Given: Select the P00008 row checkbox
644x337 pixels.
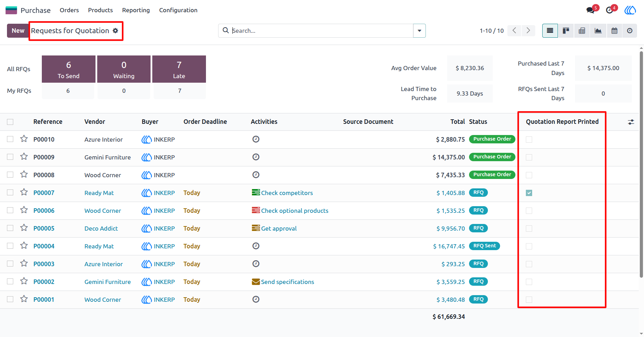Looking at the screenshot, I should [x=10, y=175].
